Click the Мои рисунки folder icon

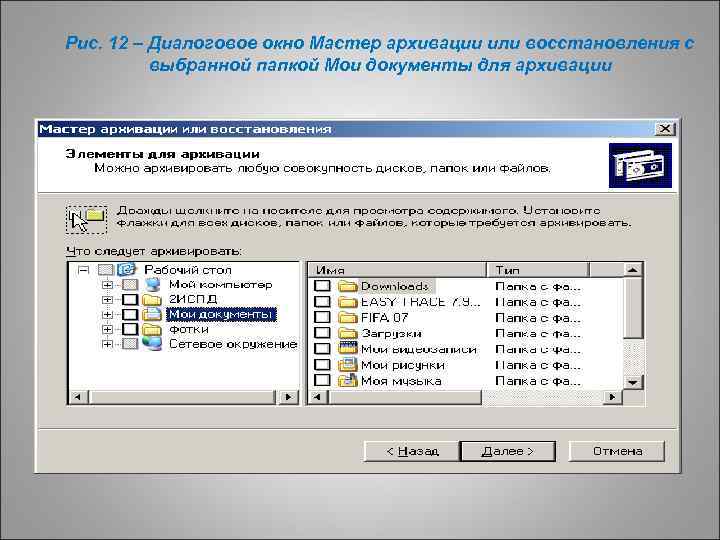pyautogui.click(x=348, y=365)
